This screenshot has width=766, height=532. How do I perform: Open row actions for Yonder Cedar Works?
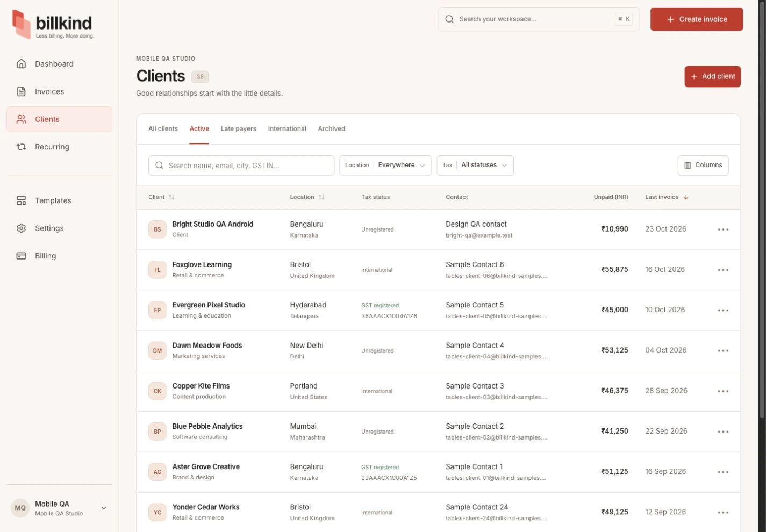coord(723,512)
